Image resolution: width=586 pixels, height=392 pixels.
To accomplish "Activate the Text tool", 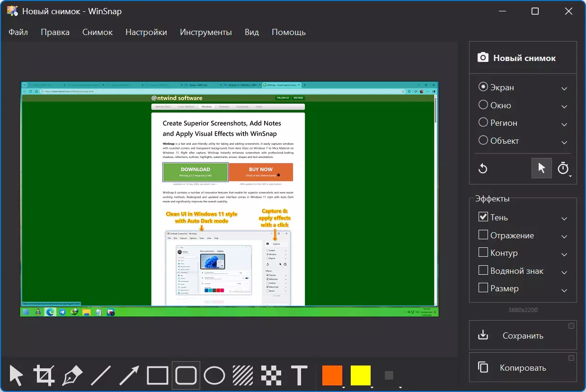I will pos(299,375).
